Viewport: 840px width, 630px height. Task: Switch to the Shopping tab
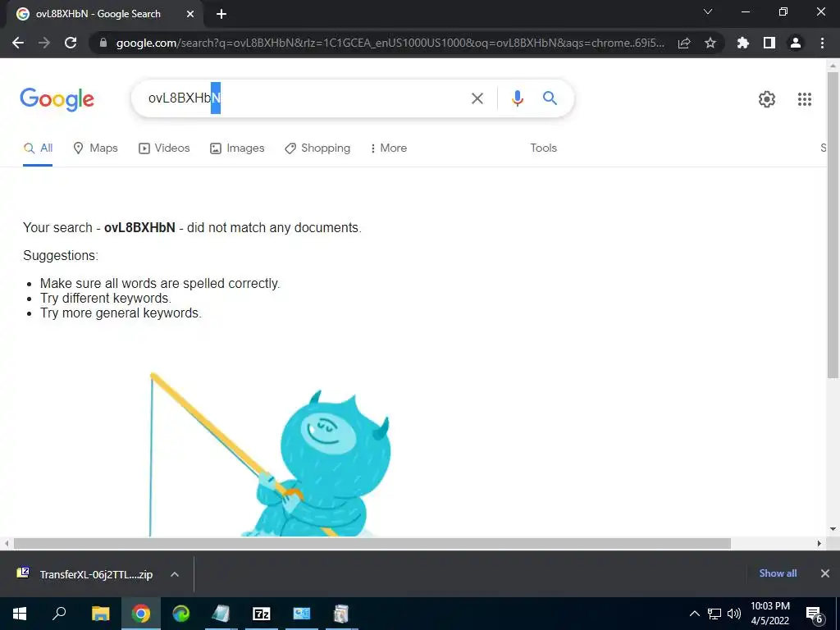(x=317, y=148)
